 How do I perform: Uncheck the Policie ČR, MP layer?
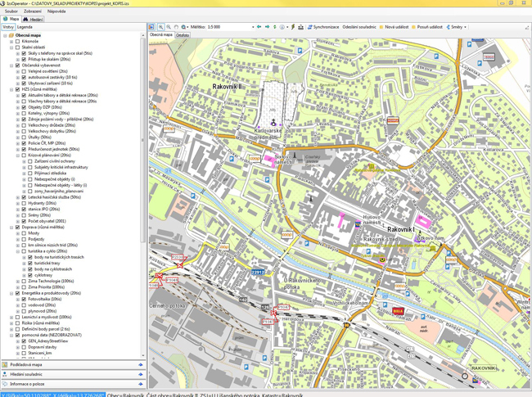tap(24, 143)
